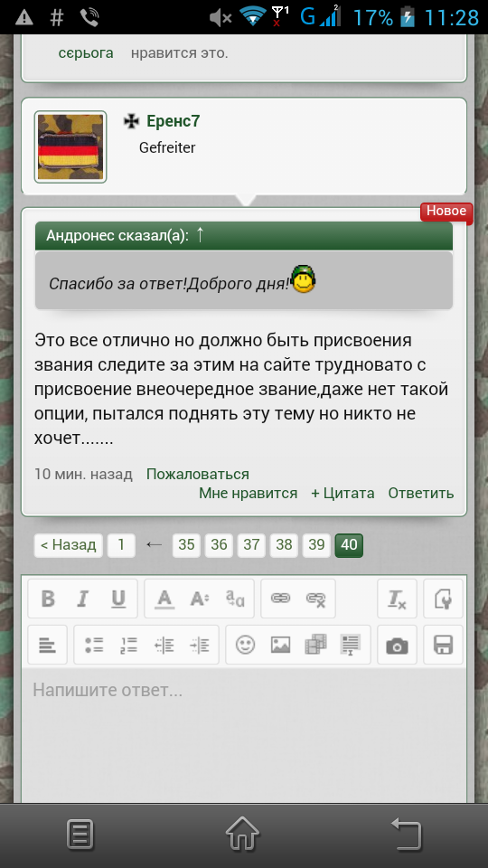
Task: Click the insert image icon
Action: [280, 645]
